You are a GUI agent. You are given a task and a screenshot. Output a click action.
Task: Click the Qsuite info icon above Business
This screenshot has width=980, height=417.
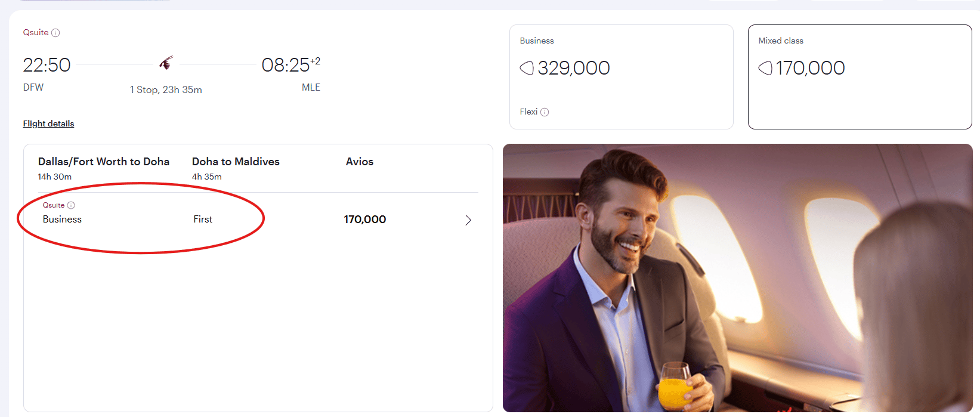point(71,205)
